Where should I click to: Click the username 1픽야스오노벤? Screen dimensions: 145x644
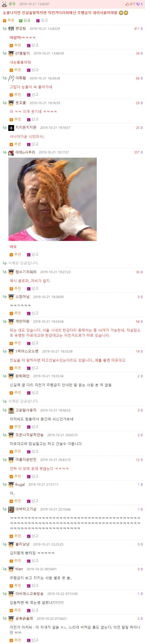tap(27, 351)
